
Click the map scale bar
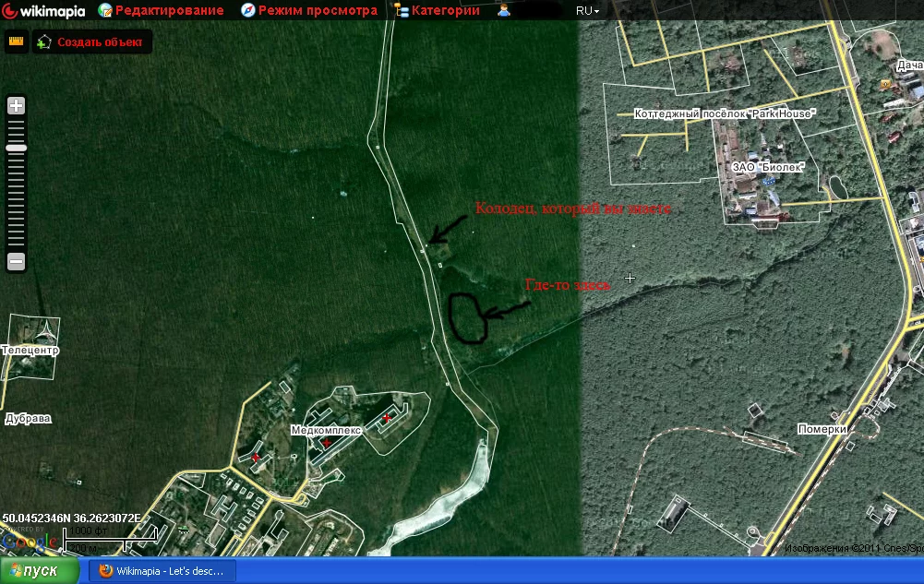click(x=111, y=539)
